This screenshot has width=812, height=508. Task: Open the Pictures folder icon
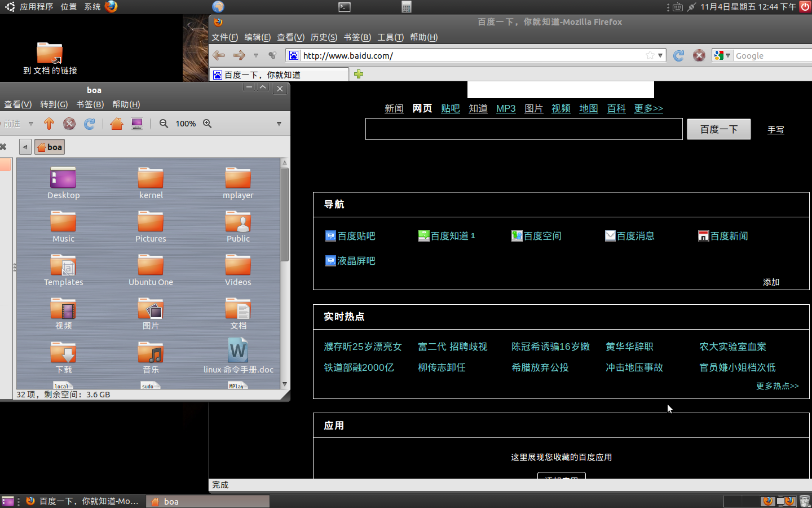[x=151, y=222]
